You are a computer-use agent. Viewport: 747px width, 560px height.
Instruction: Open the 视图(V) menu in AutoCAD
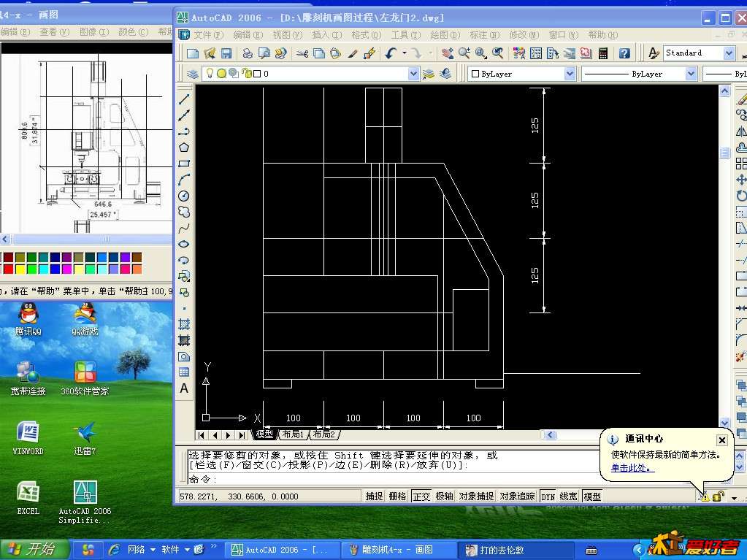click(287, 35)
